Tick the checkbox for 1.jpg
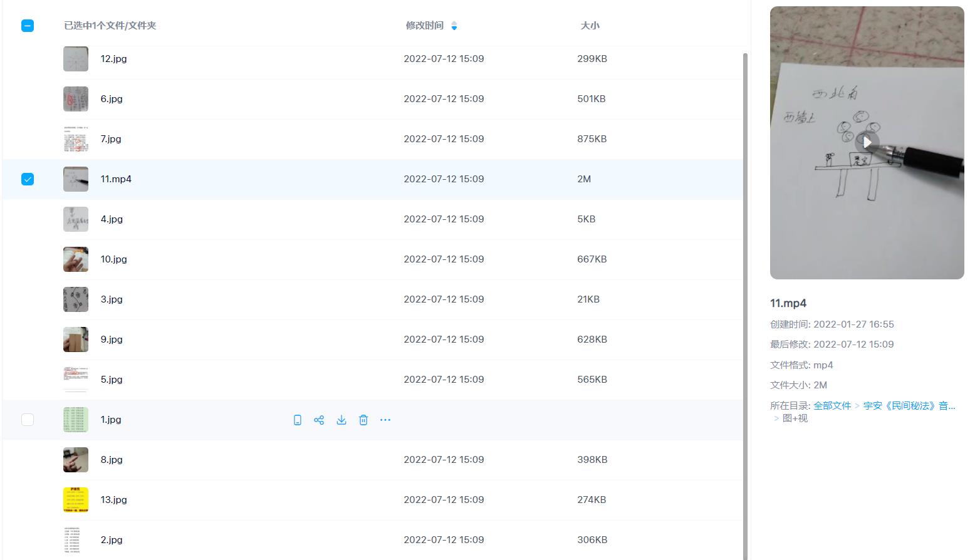This screenshot has height=560, width=970. click(x=28, y=420)
